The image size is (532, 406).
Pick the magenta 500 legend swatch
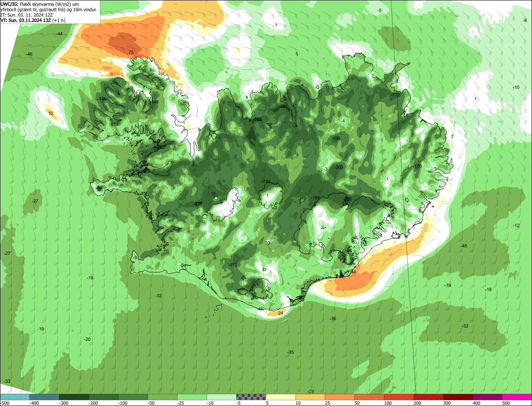pos(517,397)
